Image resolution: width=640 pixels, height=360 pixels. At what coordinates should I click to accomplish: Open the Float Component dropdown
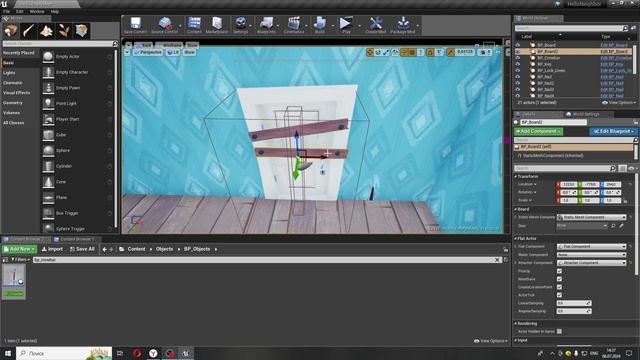591,247
